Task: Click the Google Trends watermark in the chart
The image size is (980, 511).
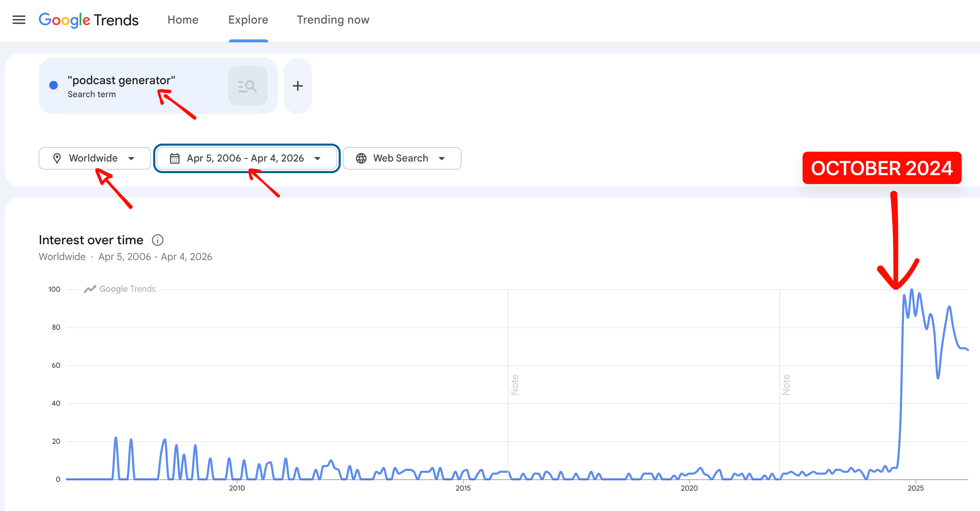Action: pos(120,289)
